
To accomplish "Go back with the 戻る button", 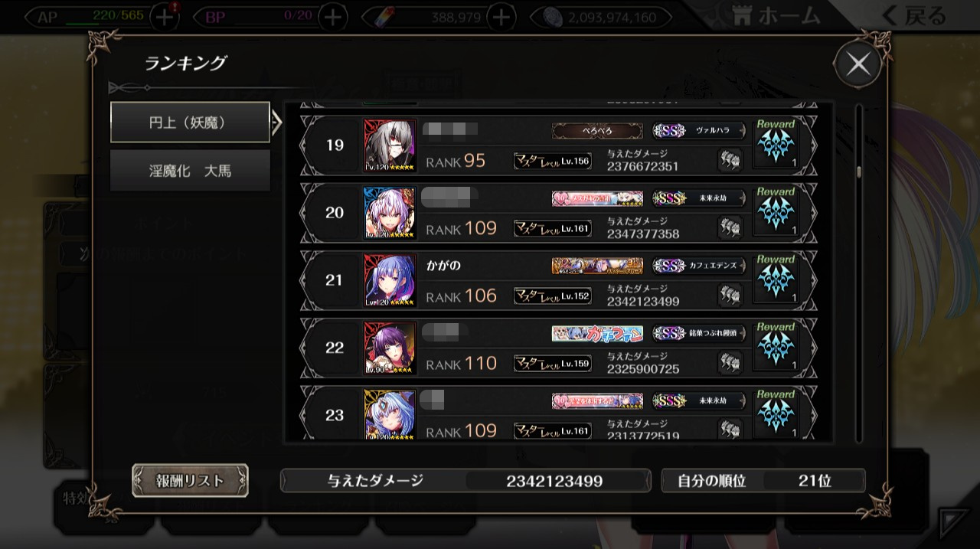I will [x=914, y=16].
